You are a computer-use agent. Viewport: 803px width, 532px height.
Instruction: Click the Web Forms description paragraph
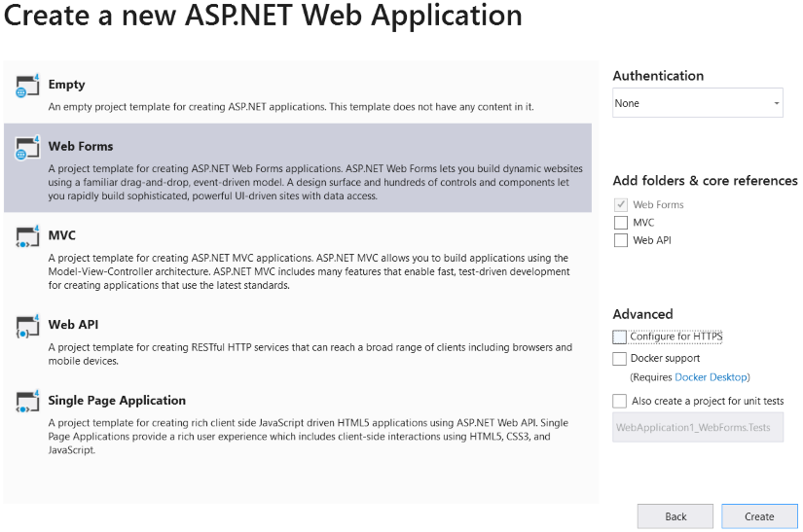pyautogui.click(x=315, y=182)
